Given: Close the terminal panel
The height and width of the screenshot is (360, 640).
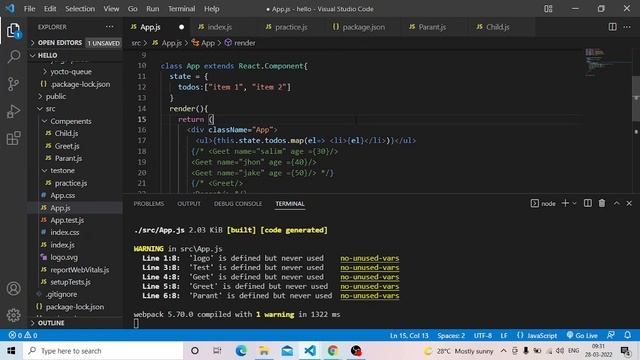Looking at the screenshot, I should (629, 203).
